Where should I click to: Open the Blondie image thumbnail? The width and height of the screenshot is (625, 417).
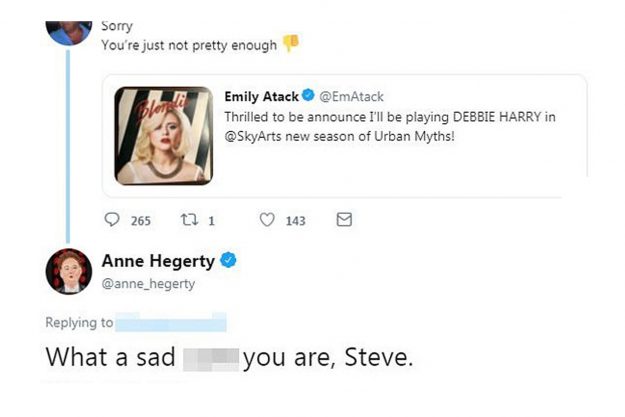[163, 136]
